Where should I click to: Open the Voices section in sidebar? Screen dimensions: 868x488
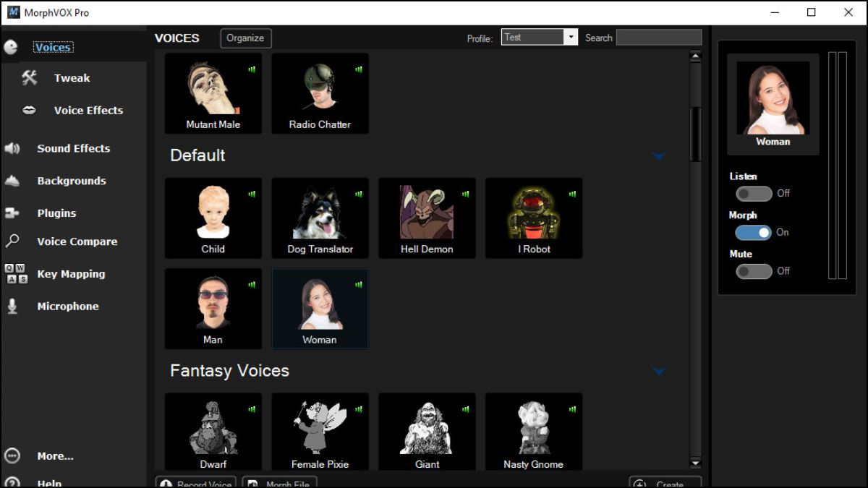coord(53,47)
